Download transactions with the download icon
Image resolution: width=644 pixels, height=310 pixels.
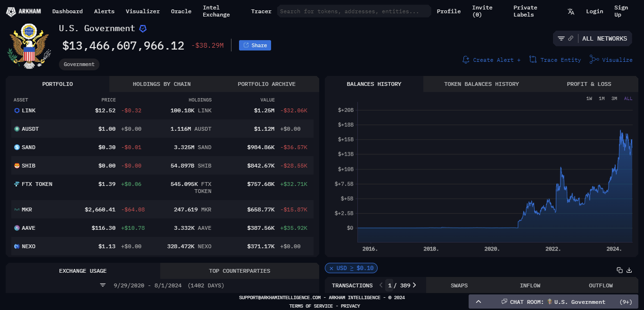629,270
